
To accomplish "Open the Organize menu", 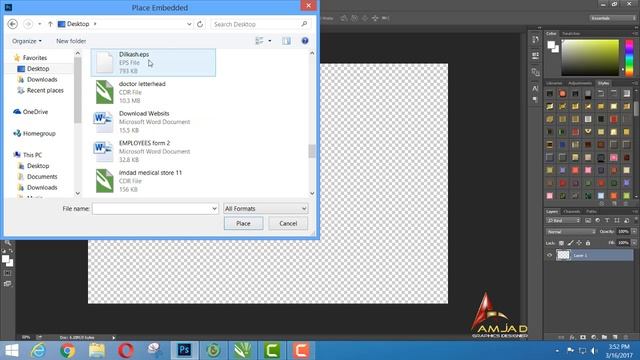I will click(x=27, y=41).
